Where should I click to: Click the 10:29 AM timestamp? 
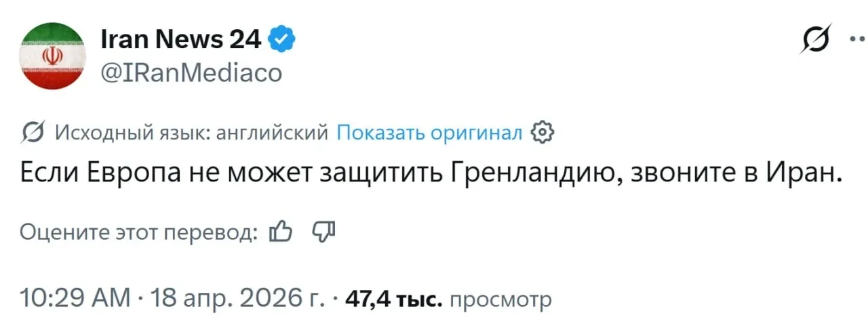click(x=75, y=297)
